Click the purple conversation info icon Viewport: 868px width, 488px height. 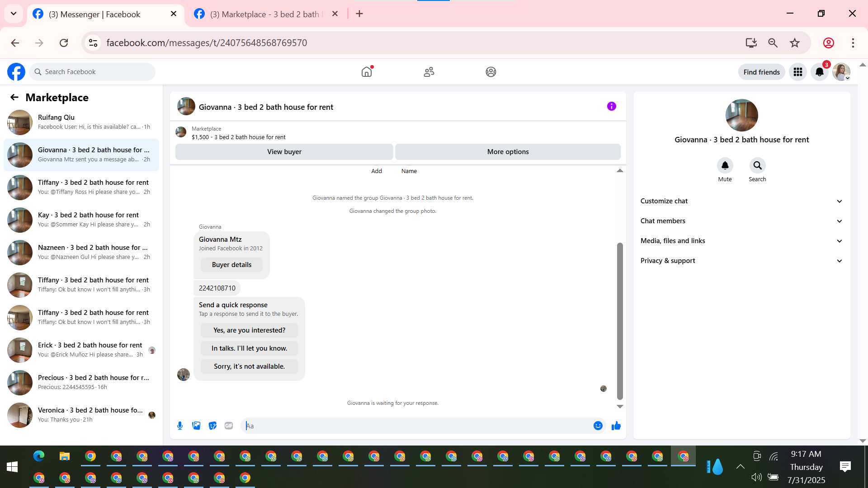[x=611, y=106]
